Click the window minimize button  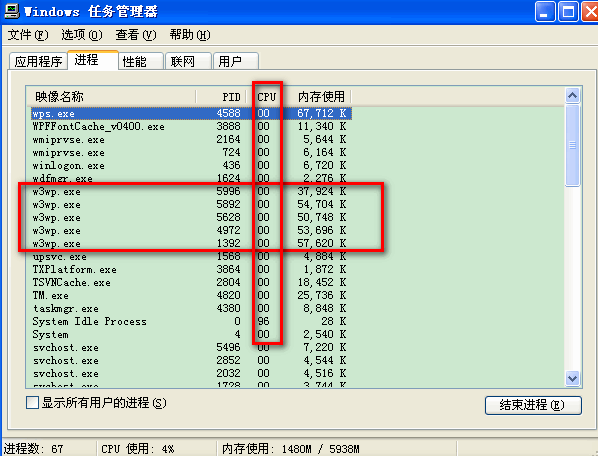pos(545,11)
